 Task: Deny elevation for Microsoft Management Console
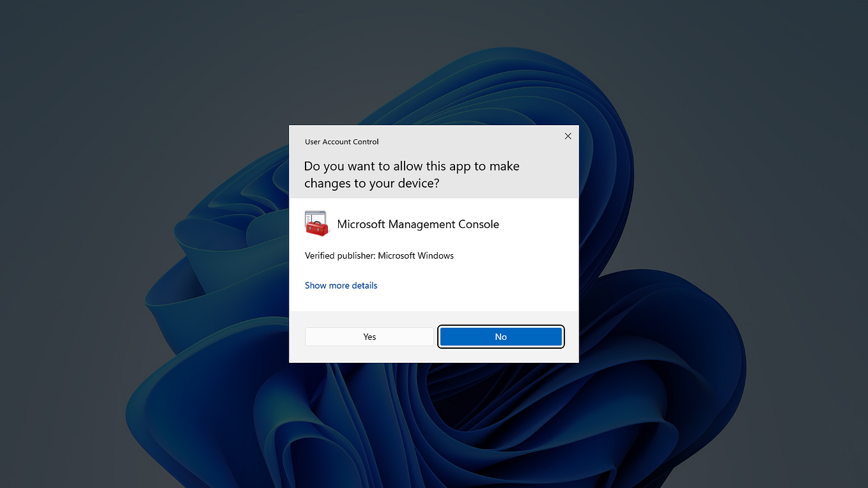point(500,336)
